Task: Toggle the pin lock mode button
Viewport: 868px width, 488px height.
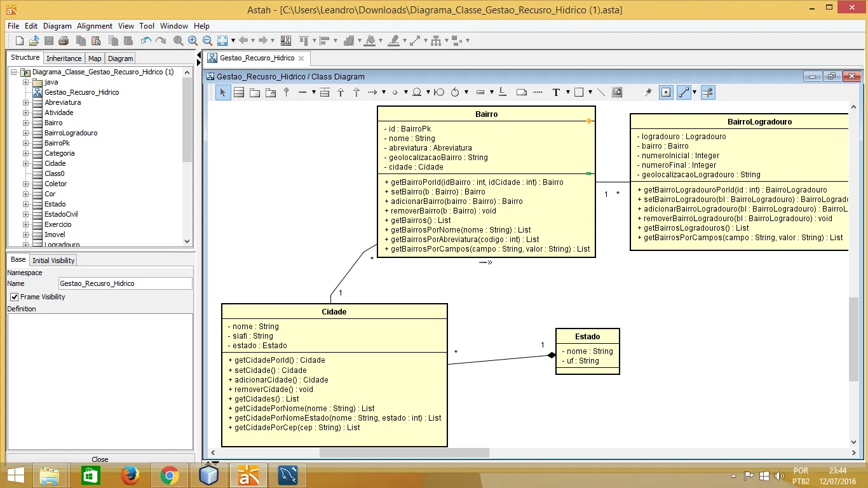Action: click(x=648, y=93)
